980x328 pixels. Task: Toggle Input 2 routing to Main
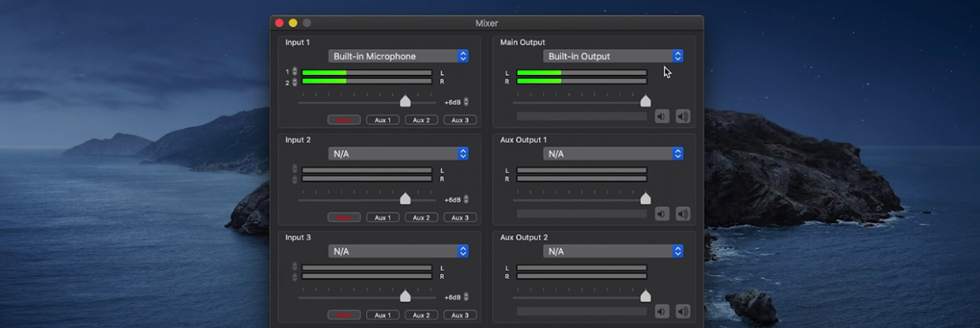point(344,217)
